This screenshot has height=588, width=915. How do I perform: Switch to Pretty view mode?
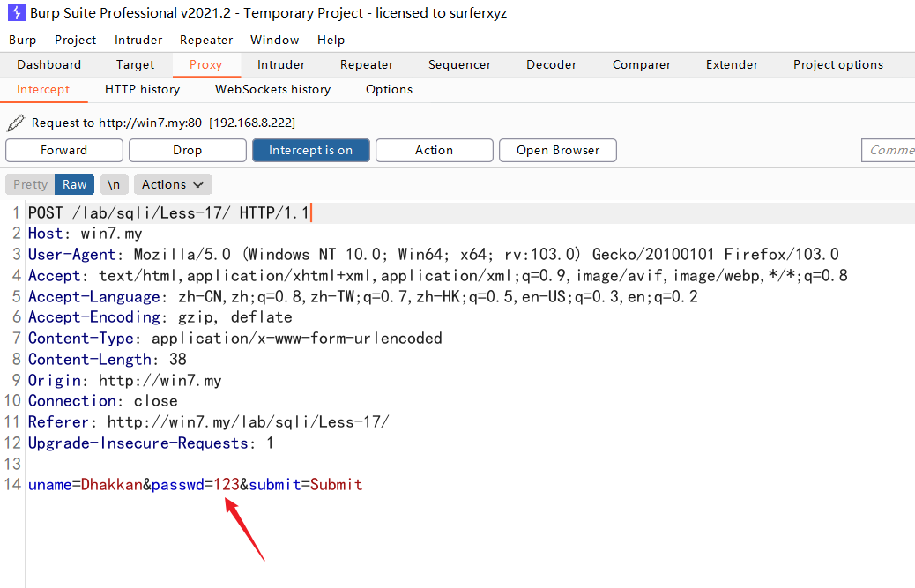30,184
